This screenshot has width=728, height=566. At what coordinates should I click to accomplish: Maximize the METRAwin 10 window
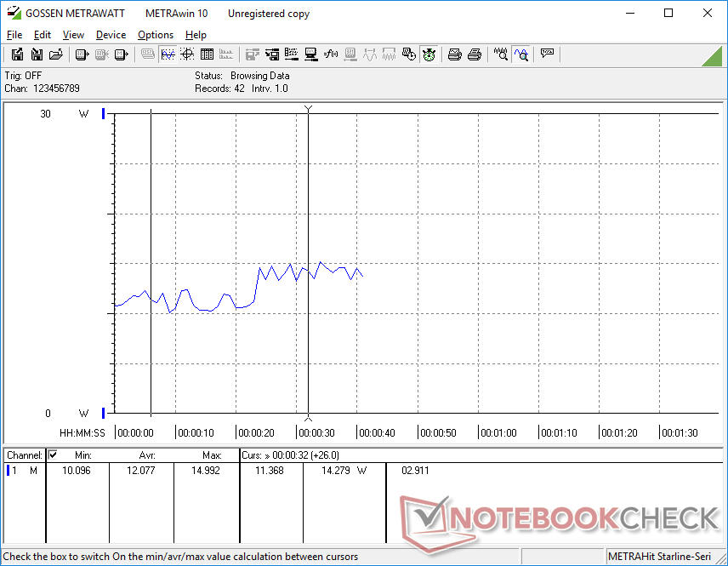click(668, 13)
